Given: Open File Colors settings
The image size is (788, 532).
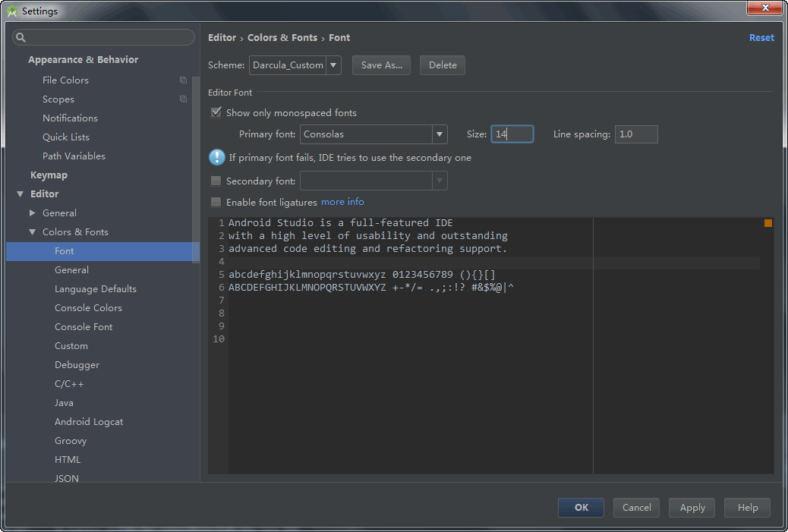Looking at the screenshot, I should (65, 80).
